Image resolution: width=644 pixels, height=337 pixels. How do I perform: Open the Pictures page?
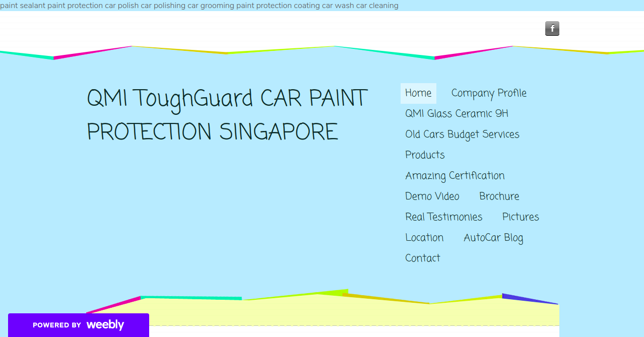click(x=521, y=217)
